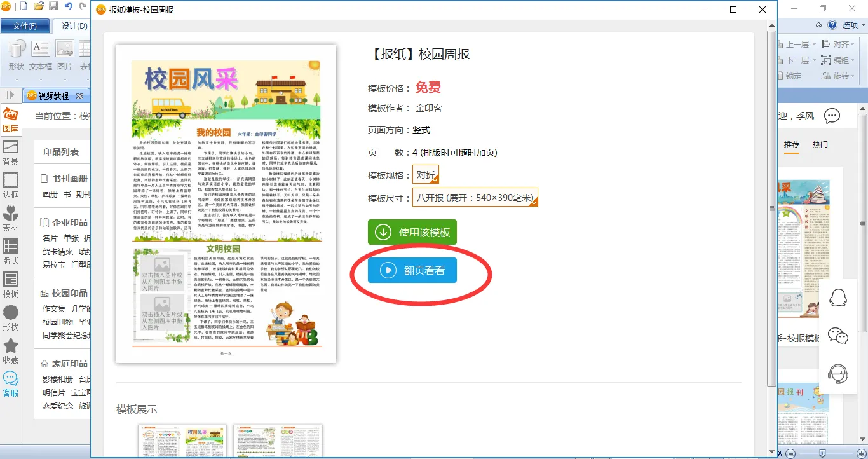868x459 pixels.
Task: Open the 文件(F) menu
Action: [x=25, y=26]
